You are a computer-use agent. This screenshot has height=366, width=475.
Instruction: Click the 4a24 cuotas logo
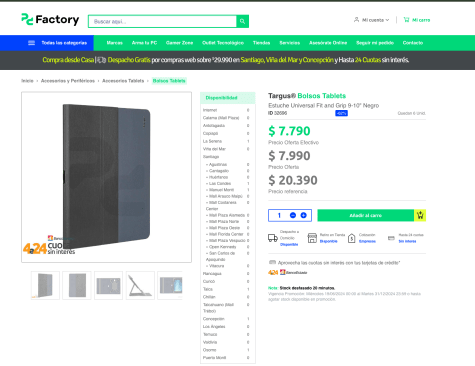273,272
